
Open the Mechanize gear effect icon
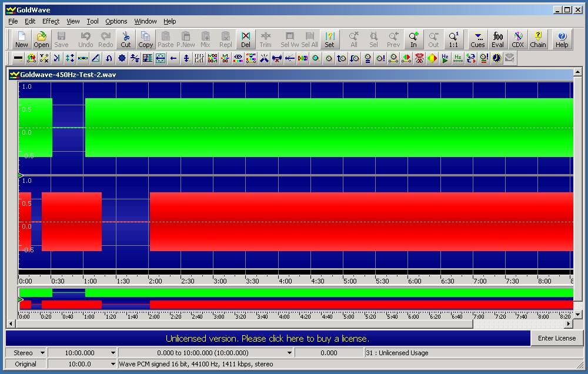122,58
